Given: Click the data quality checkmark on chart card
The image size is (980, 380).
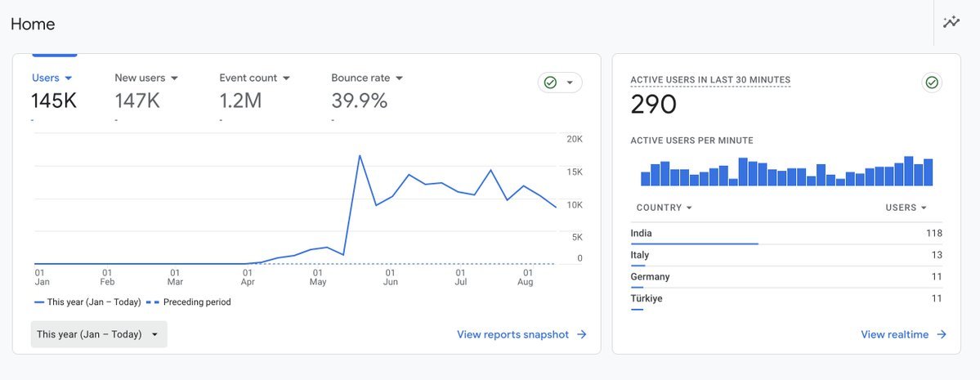Looking at the screenshot, I should [x=551, y=83].
